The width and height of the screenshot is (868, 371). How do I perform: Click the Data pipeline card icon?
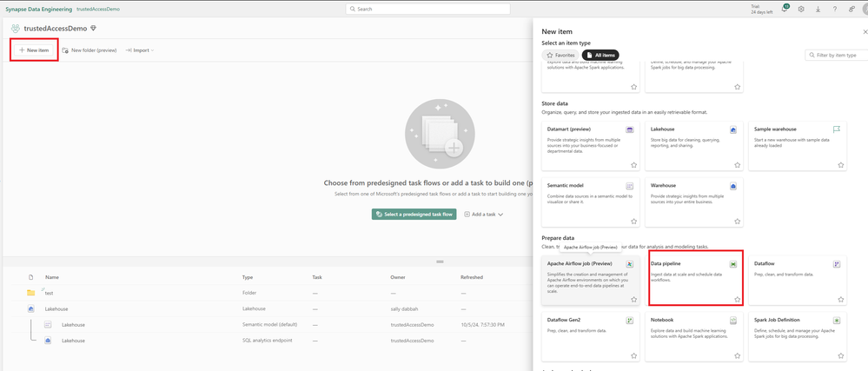click(733, 264)
